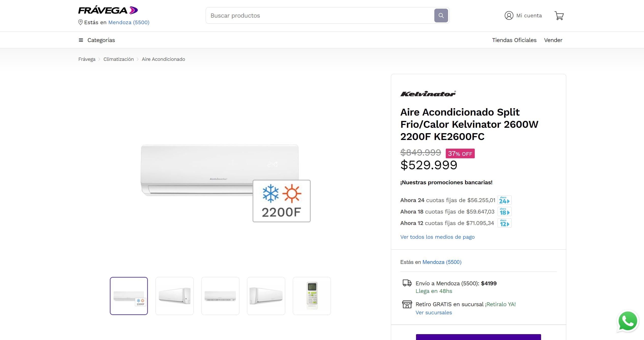644x340 pixels.
Task: Open Ver todos los medios de pago
Action: (437, 237)
